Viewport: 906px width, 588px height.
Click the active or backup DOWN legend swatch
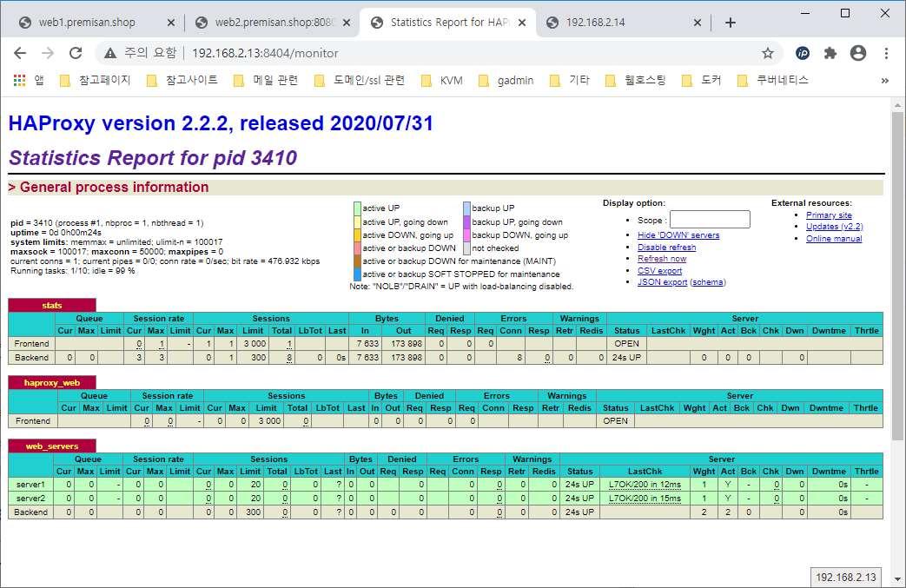click(x=357, y=248)
